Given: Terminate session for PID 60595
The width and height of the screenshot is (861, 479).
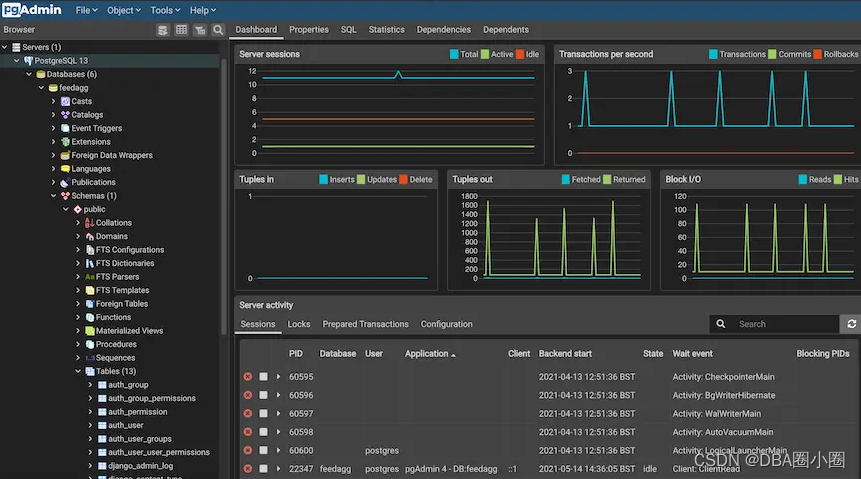Looking at the screenshot, I should click(x=248, y=377).
